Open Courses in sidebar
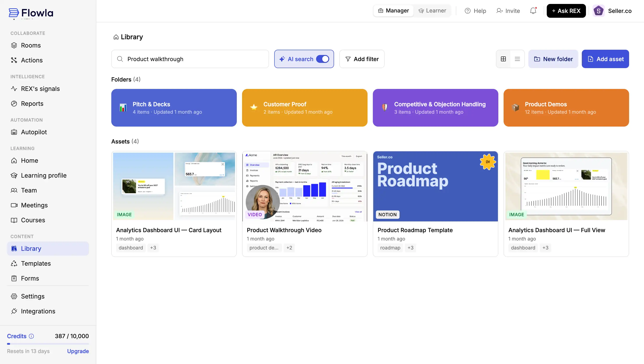Viewport: 644px width, 364px height. tap(48, 220)
